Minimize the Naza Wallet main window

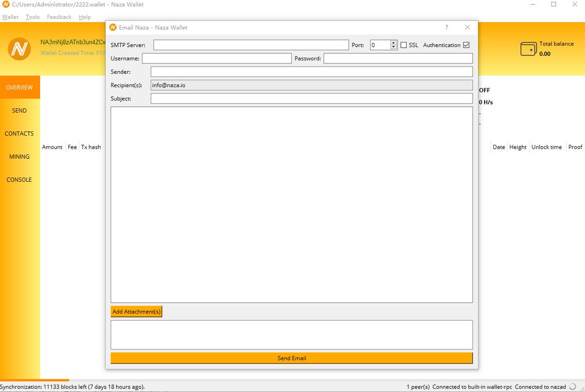532,4
